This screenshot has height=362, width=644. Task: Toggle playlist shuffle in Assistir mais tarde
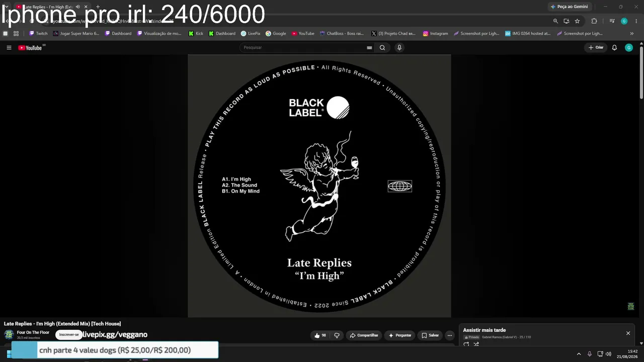coord(476,344)
